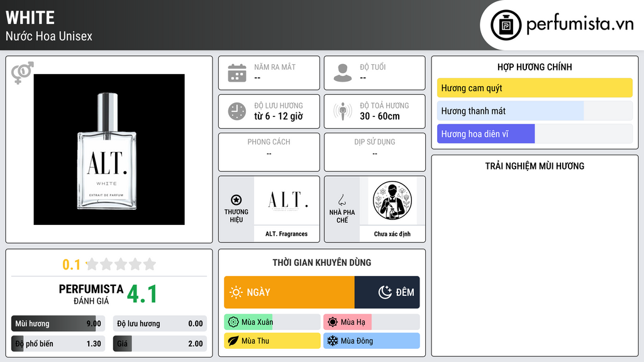This screenshot has height=362, width=644.
Task: Click the 'từ 6 - 12 giờ' longevity value
Action: (279, 116)
